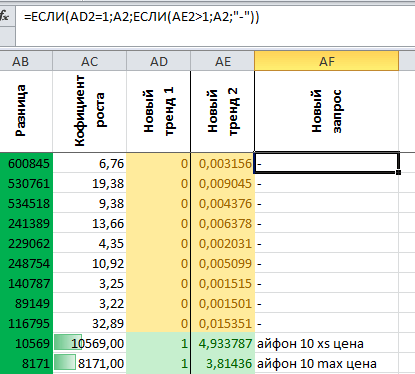This screenshot has width=415, height=374.
Task: Click the 'Разница' header cell
Action: point(26,111)
